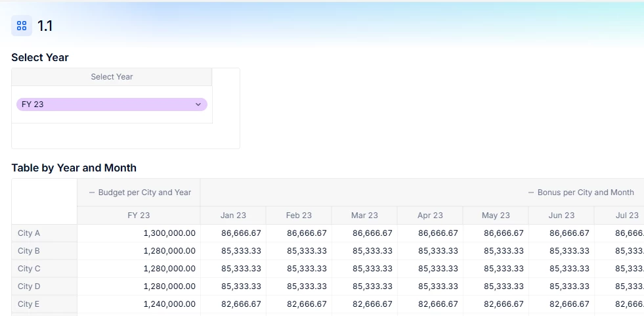Click the Feb 23 column header
644x316 pixels.
[x=299, y=215]
